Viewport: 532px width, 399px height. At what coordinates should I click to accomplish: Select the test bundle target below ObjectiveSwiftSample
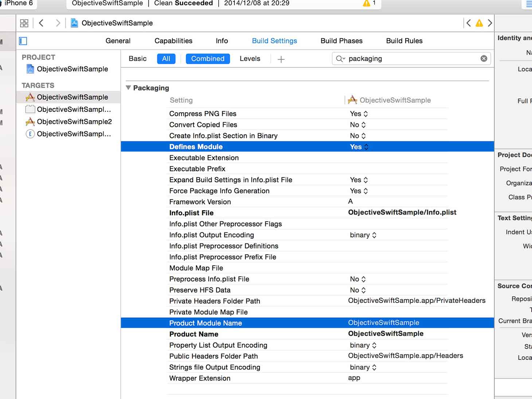(x=68, y=109)
